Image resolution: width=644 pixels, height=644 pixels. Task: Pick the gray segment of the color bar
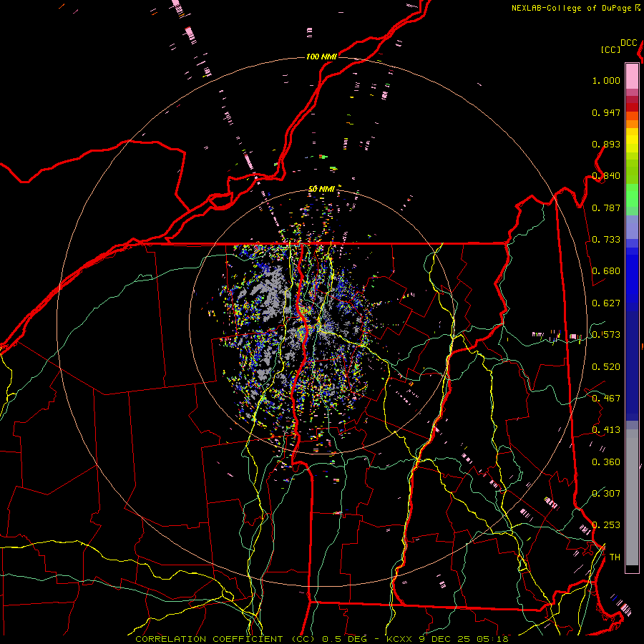point(632,497)
